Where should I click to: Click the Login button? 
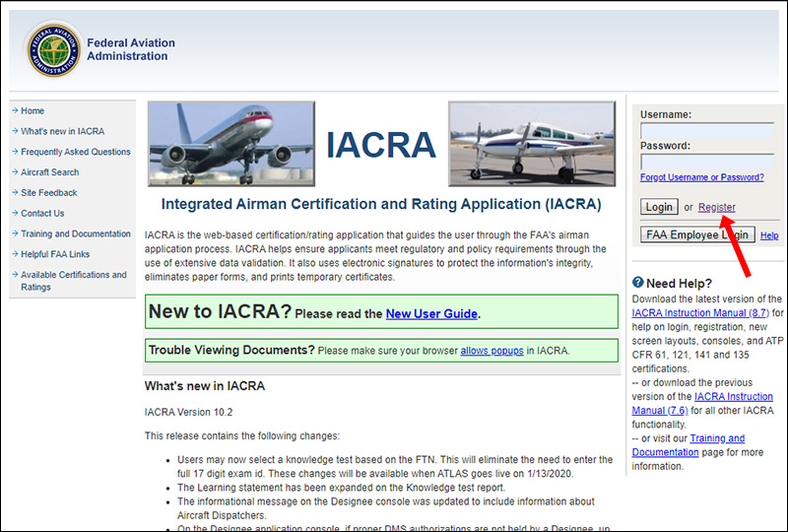659,207
